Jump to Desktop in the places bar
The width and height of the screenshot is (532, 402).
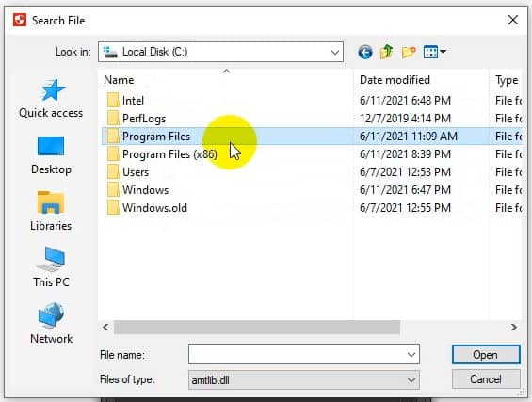pos(51,155)
